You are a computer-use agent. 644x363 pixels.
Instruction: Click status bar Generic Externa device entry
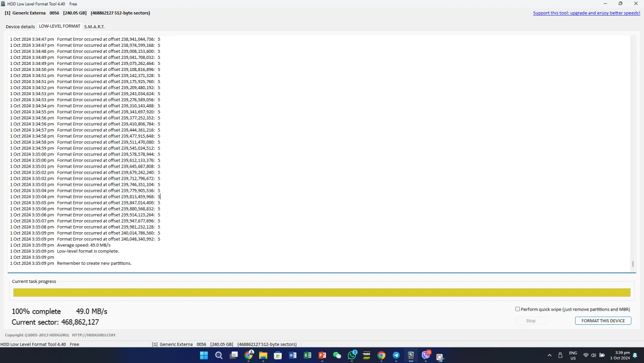[x=224, y=344]
